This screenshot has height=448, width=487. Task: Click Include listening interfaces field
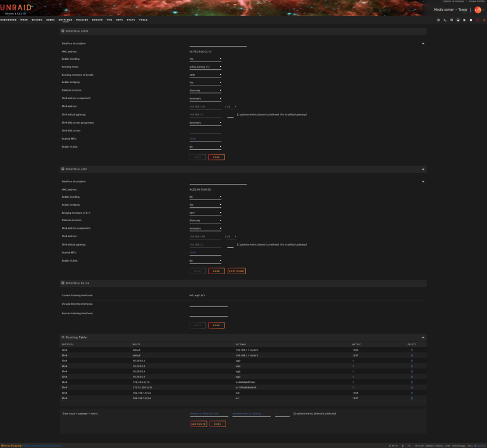click(209, 305)
